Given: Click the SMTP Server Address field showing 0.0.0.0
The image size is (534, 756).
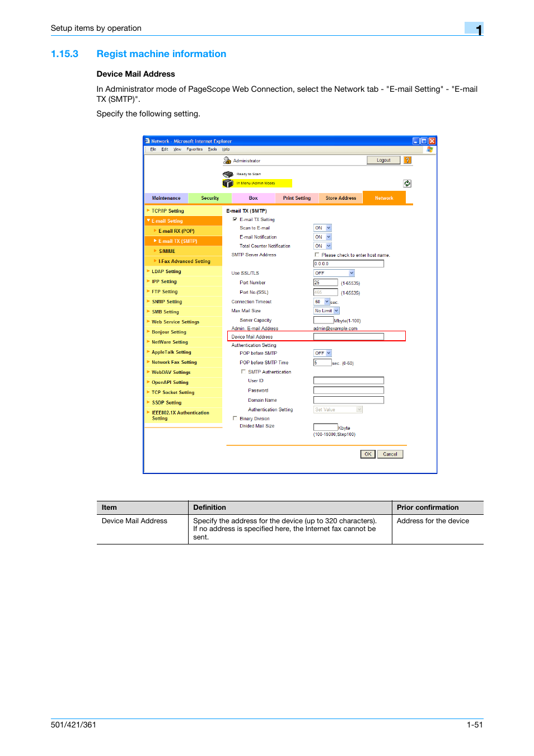Looking at the screenshot, I should click(349, 264).
